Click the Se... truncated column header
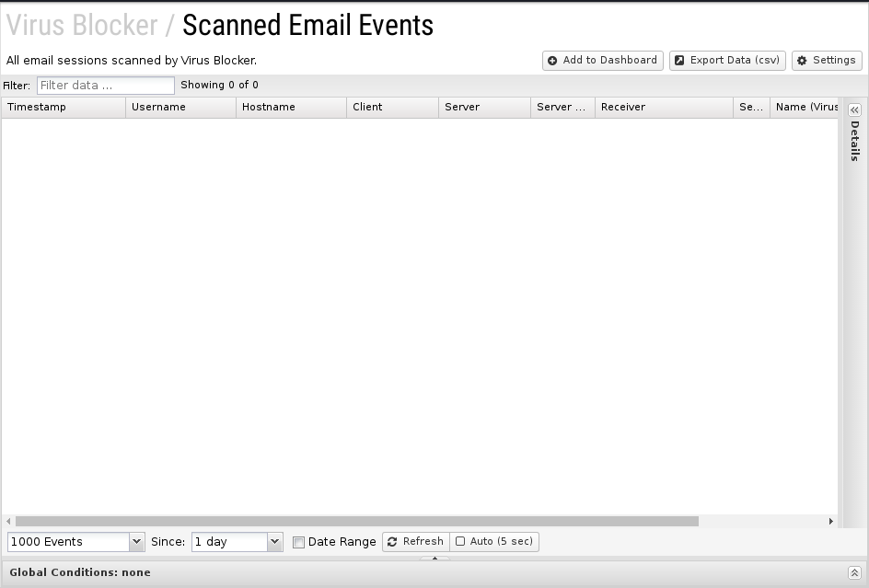This screenshot has height=588, width=869. [x=751, y=107]
